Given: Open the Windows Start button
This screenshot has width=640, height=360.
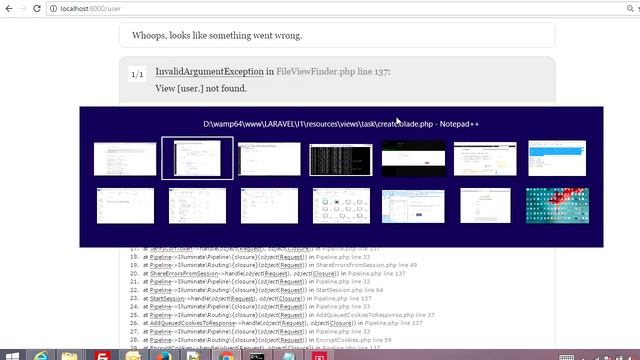Looking at the screenshot, I should point(12,356).
